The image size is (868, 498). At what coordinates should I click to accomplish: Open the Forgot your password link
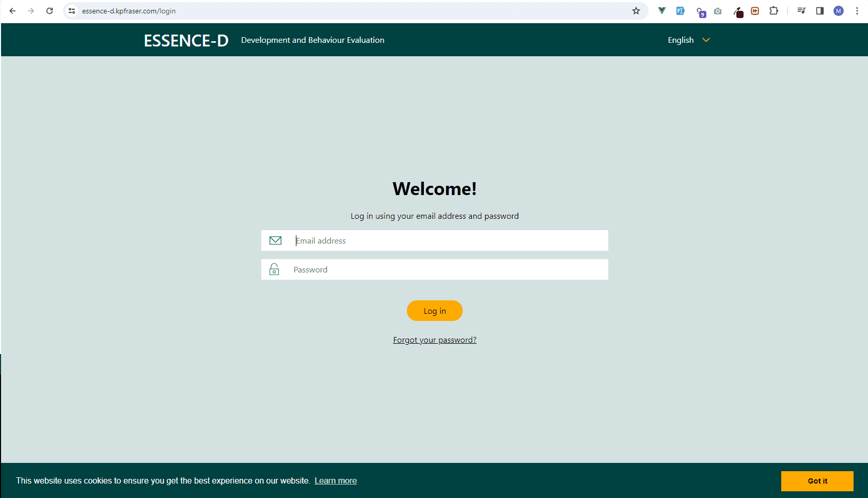(x=434, y=340)
